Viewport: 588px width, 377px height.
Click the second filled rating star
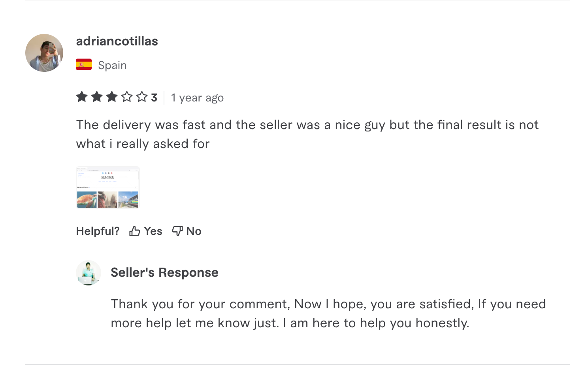tap(97, 97)
